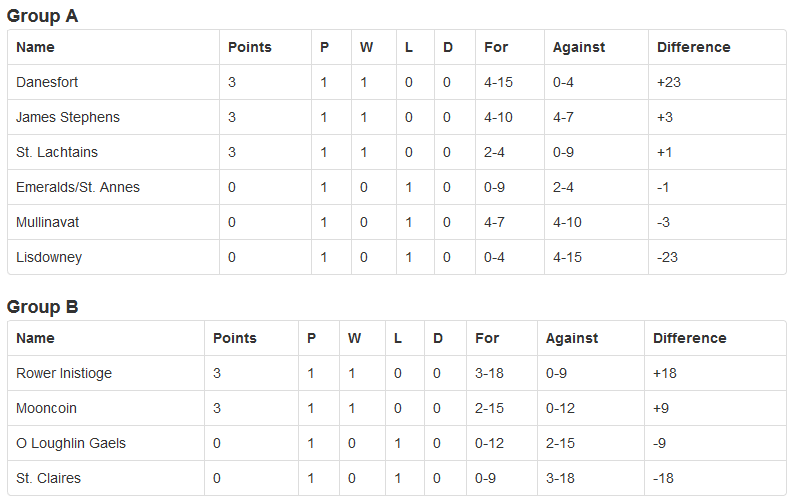
Task: Click the St. Claires team name
Action: pyautogui.click(x=48, y=478)
